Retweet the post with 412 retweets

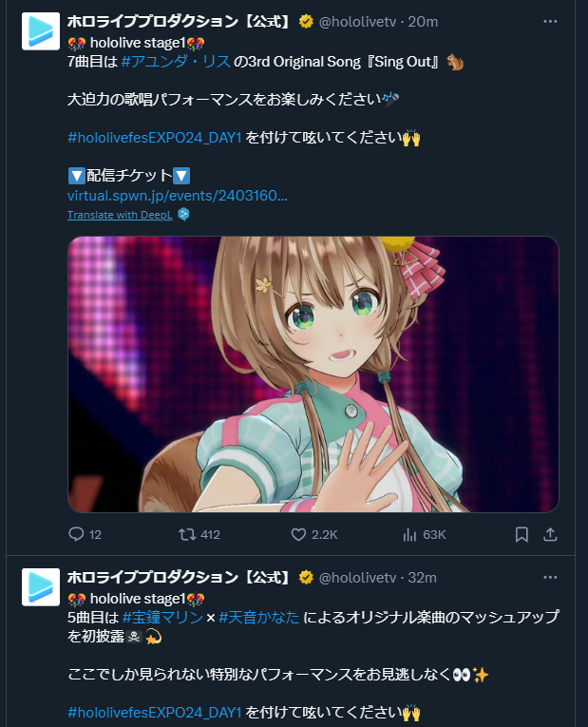coord(187,534)
